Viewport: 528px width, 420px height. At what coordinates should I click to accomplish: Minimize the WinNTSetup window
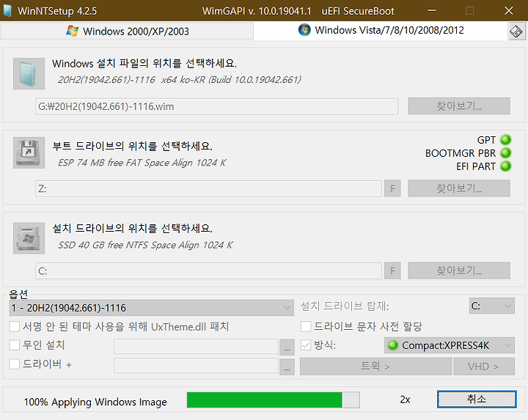click(x=432, y=11)
